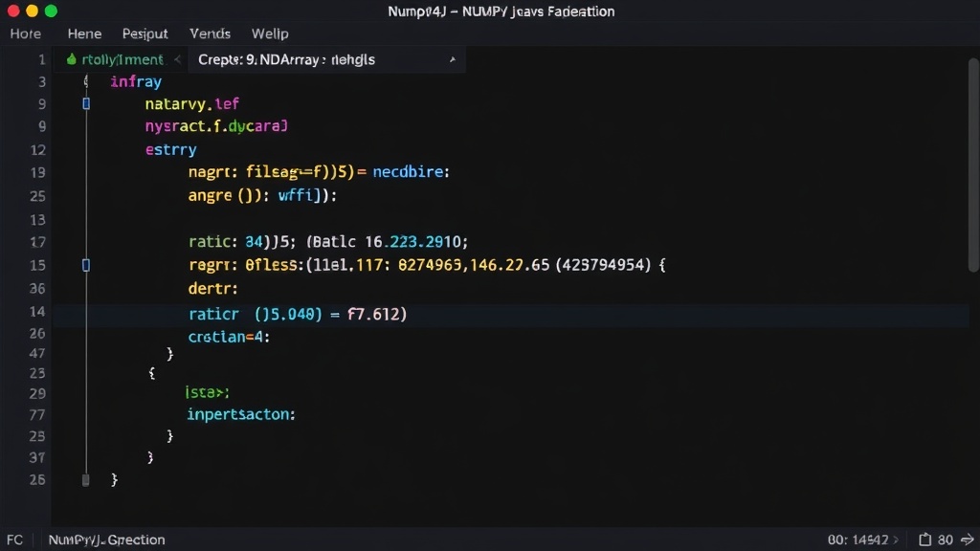Click the inpertsacton: line

[240, 414]
